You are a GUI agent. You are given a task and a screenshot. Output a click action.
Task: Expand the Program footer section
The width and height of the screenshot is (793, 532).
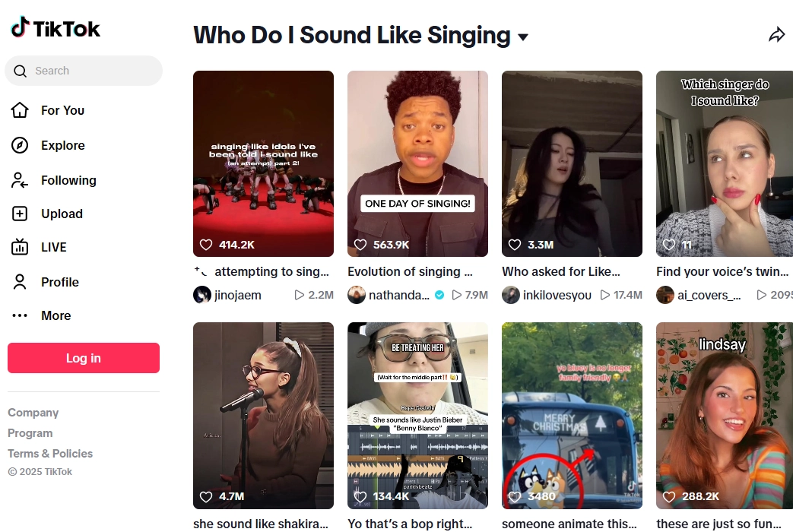pos(30,433)
